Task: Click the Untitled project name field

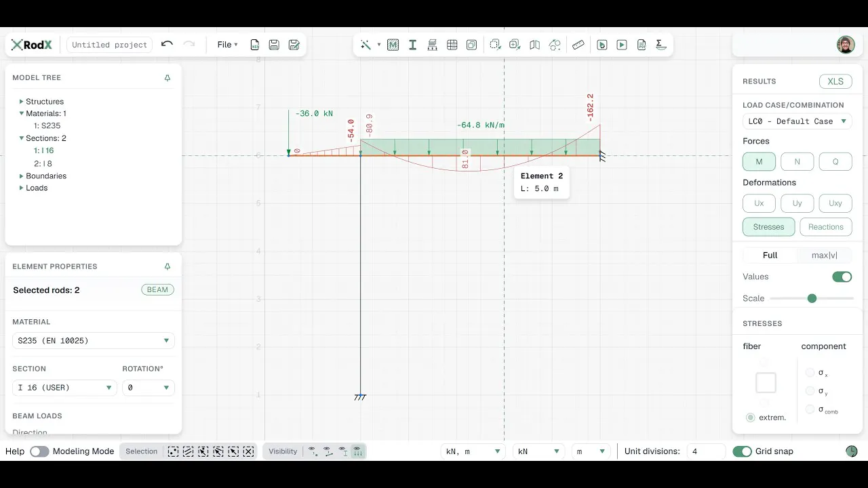Action: [109, 45]
